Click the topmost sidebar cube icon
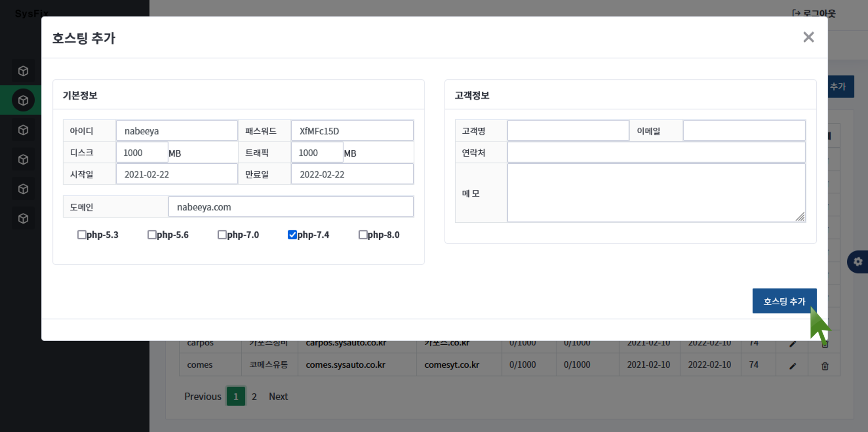Image resolution: width=868 pixels, height=432 pixels. point(23,71)
